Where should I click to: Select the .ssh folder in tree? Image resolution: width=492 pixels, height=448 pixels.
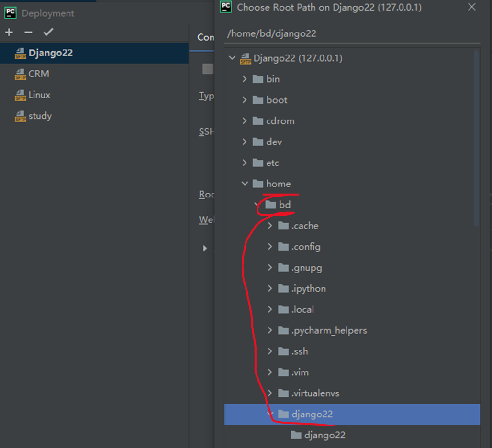(300, 351)
